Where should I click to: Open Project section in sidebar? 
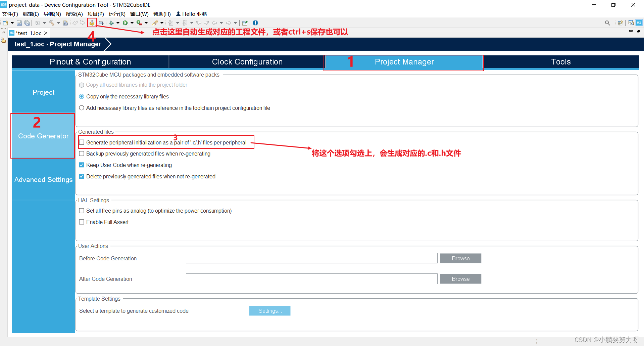coord(43,92)
